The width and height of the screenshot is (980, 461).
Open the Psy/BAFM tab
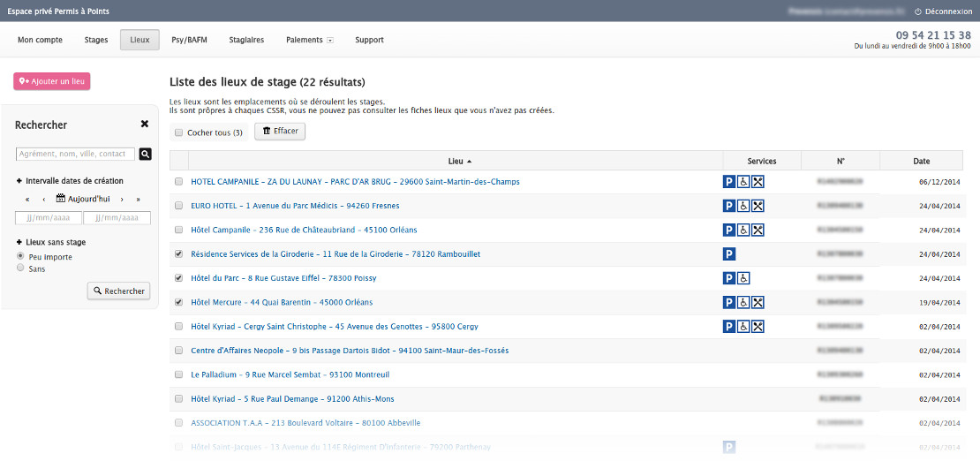(189, 40)
